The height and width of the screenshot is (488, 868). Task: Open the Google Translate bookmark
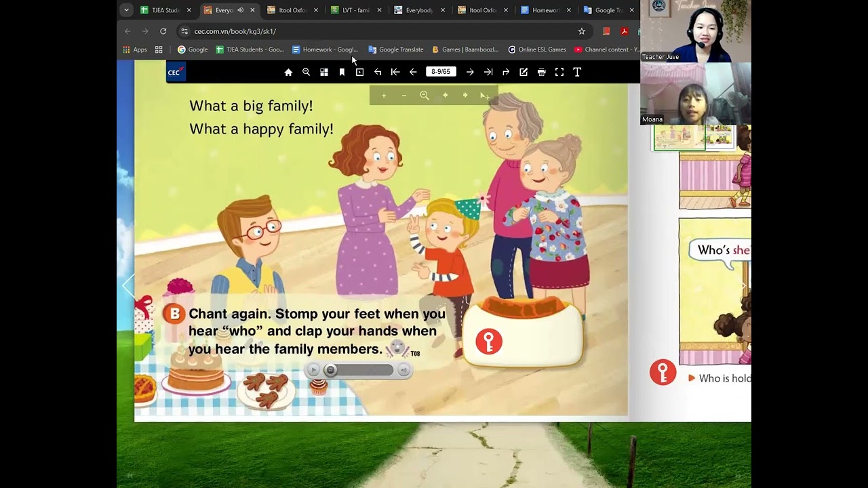click(395, 49)
